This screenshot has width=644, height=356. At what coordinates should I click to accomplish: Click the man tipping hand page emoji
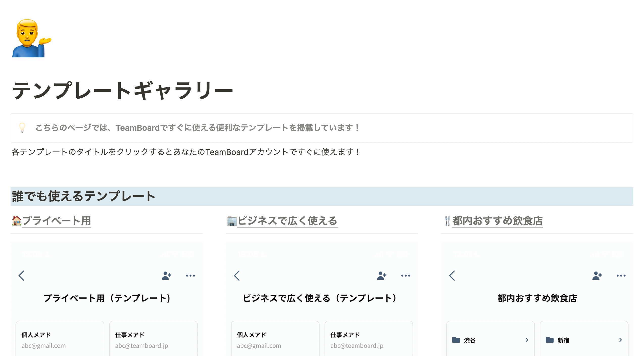click(x=32, y=38)
